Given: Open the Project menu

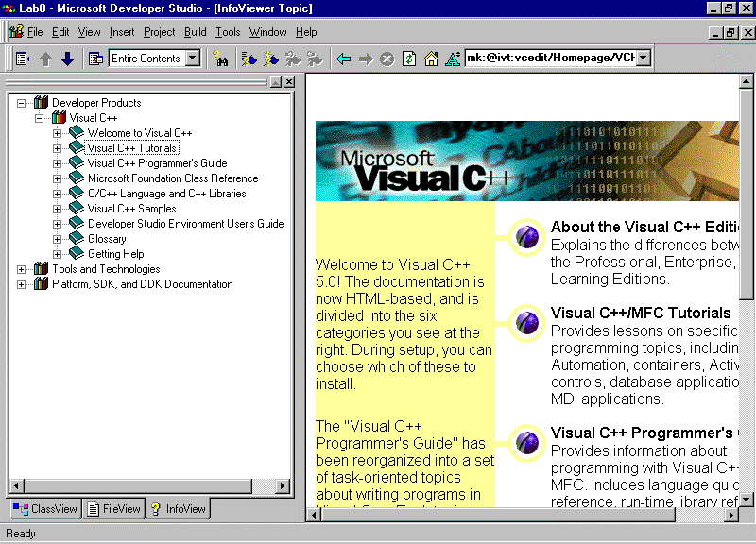Looking at the screenshot, I should (159, 32).
